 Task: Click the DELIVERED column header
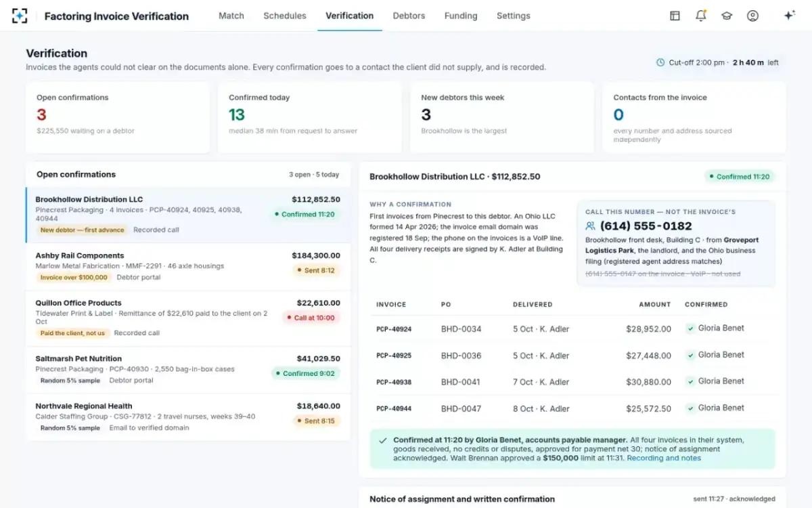[533, 305]
